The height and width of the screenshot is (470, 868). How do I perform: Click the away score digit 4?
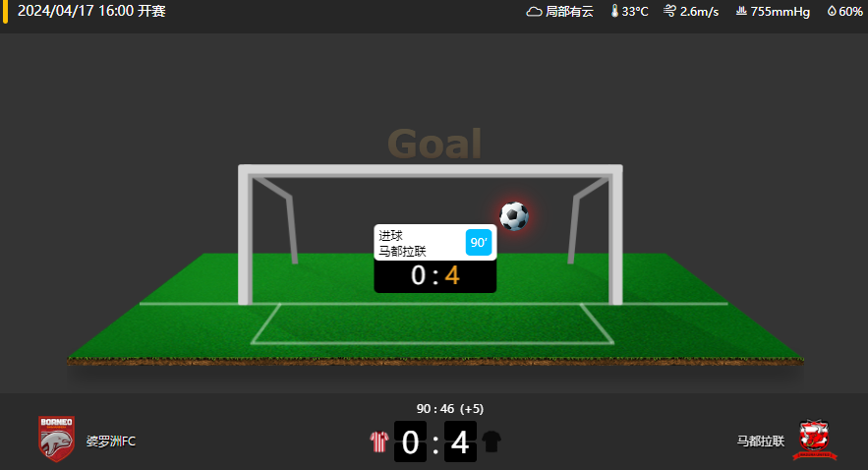[460, 441]
